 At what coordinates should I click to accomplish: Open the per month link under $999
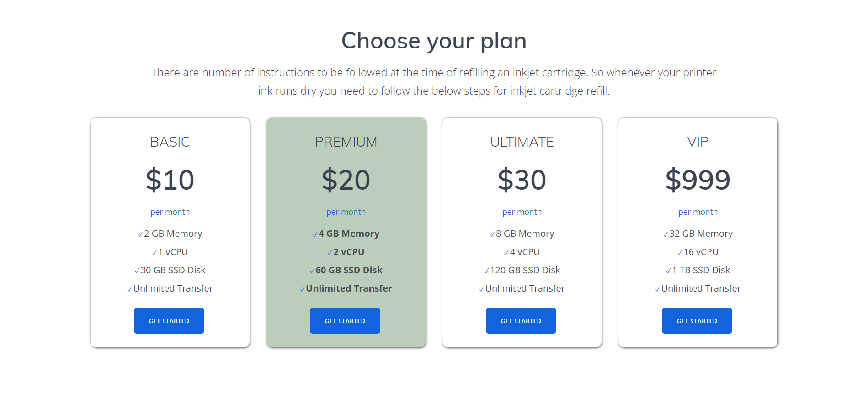[698, 212]
